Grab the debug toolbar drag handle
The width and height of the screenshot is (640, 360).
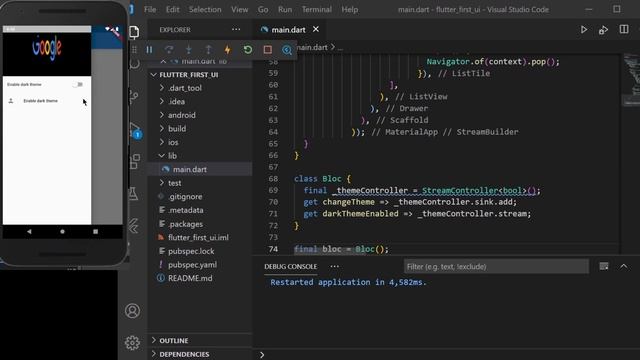(134, 50)
